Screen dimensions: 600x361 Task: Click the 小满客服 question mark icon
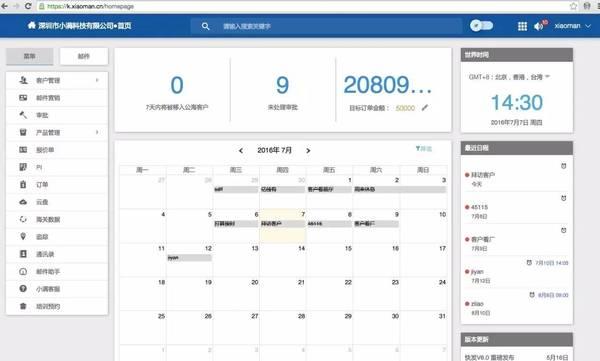pyautogui.click(x=23, y=288)
